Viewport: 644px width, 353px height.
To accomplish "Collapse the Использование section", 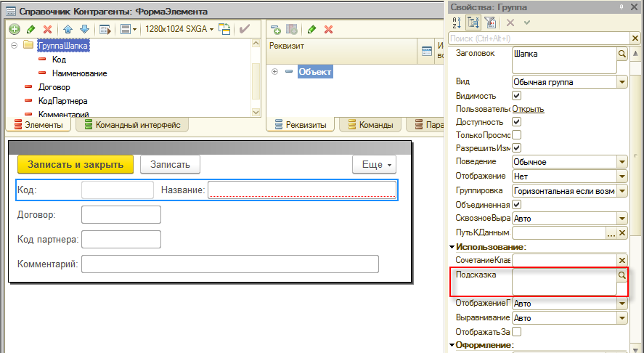I will [x=452, y=247].
